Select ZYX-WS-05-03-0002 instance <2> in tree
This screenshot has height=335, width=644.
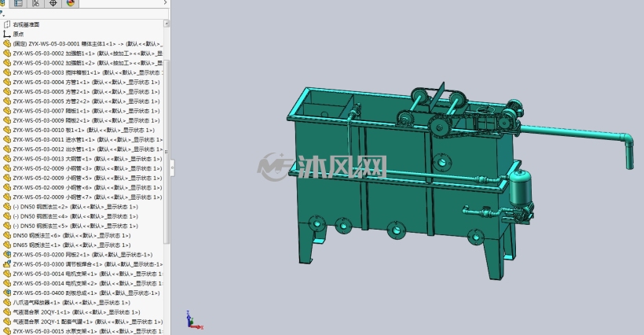tap(88, 63)
